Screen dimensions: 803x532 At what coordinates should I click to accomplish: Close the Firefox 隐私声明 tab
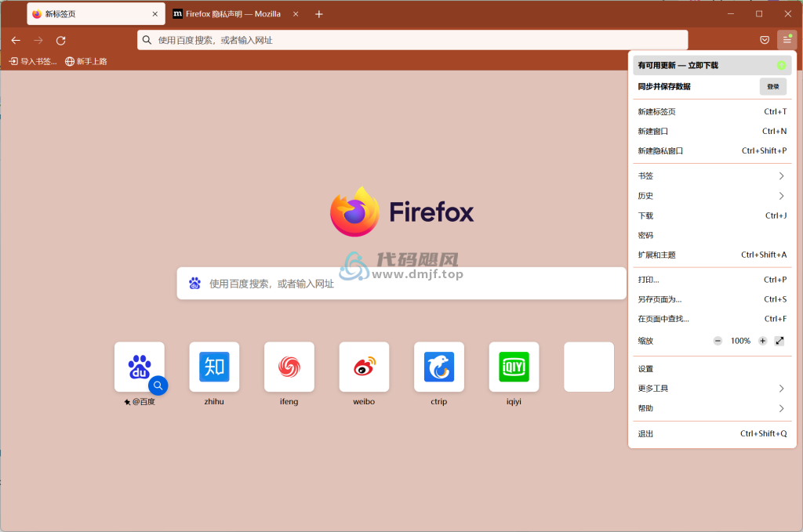[296, 14]
